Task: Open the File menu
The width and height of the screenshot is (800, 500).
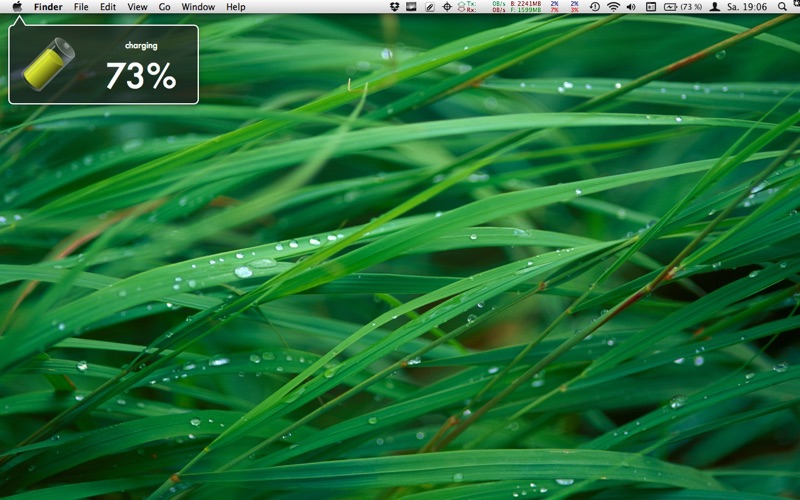Action: click(81, 7)
